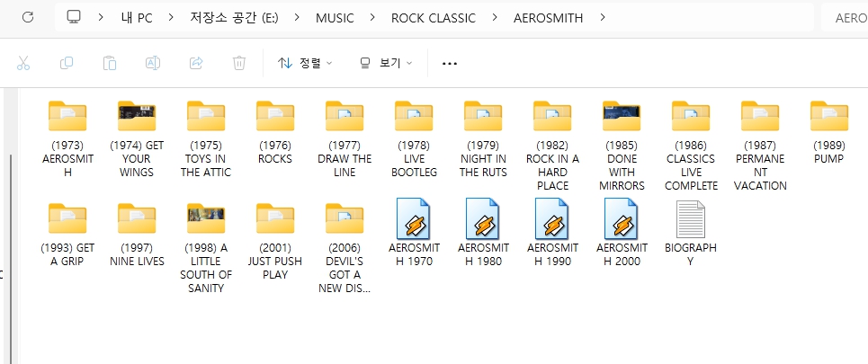Click the Copy icon in toolbar
The height and width of the screenshot is (364, 868).
(67, 63)
